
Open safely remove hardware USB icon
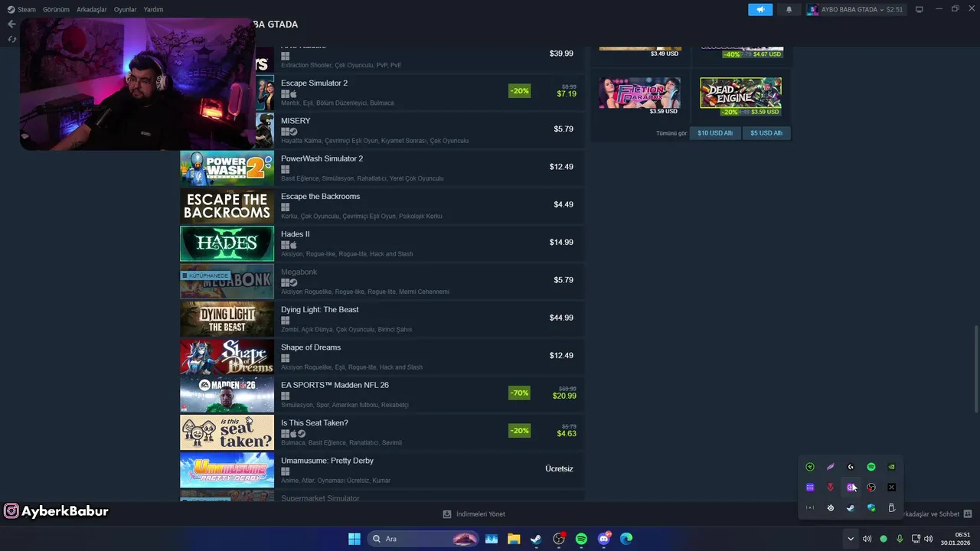click(x=891, y=508)
